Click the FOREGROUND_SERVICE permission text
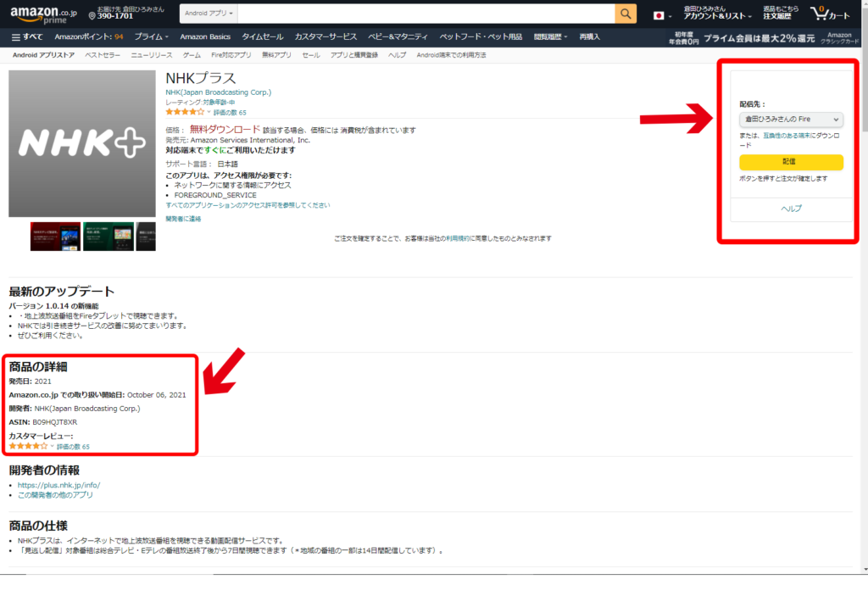 pyautogui.click(x=215, y=195)
